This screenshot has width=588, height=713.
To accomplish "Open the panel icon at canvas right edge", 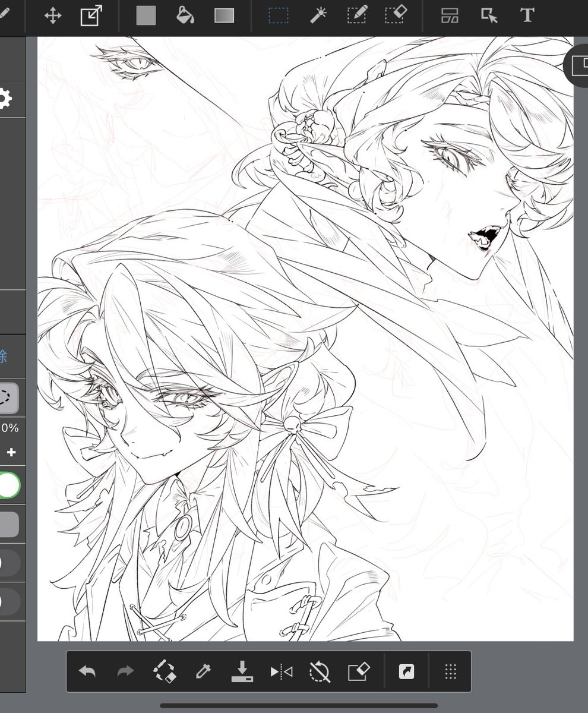I will (x=577, y=65).
